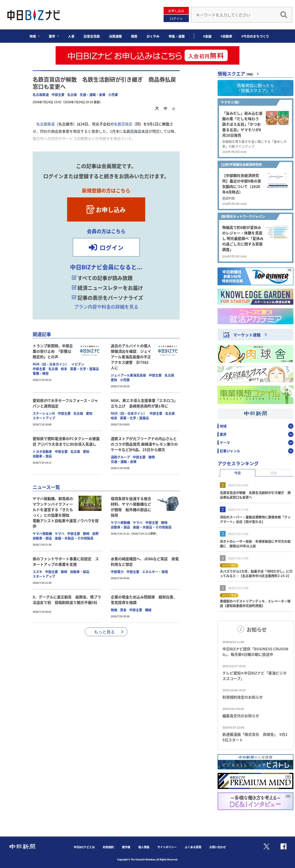295x868 pixels.
Task: Open the マーケット速報 chart icon link
Action: click(x=226, y=335)
